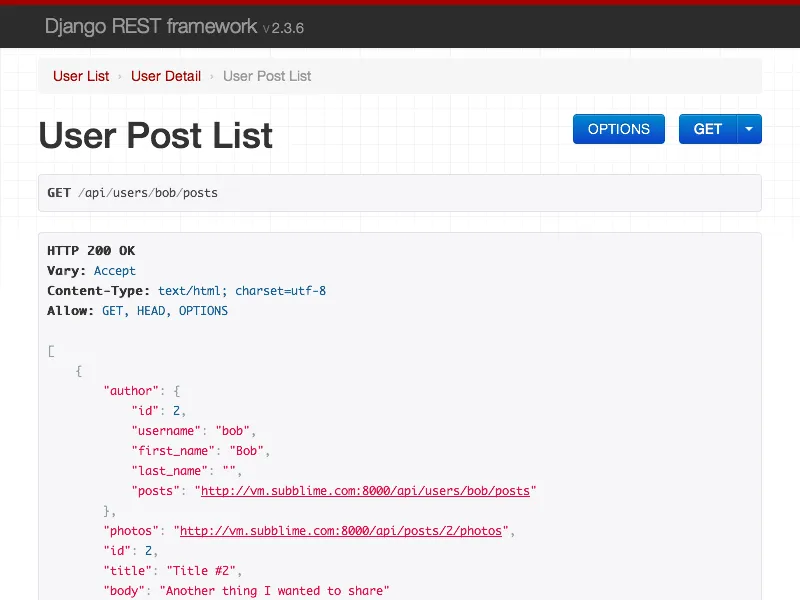Click OPTIONS in the Allow header
The height and width of the screenshot is (600, 800).
203,310
